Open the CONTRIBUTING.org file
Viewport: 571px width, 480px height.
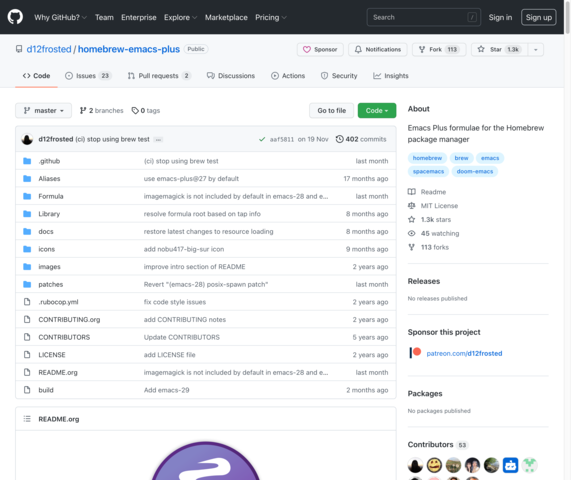tap(69, 319)
